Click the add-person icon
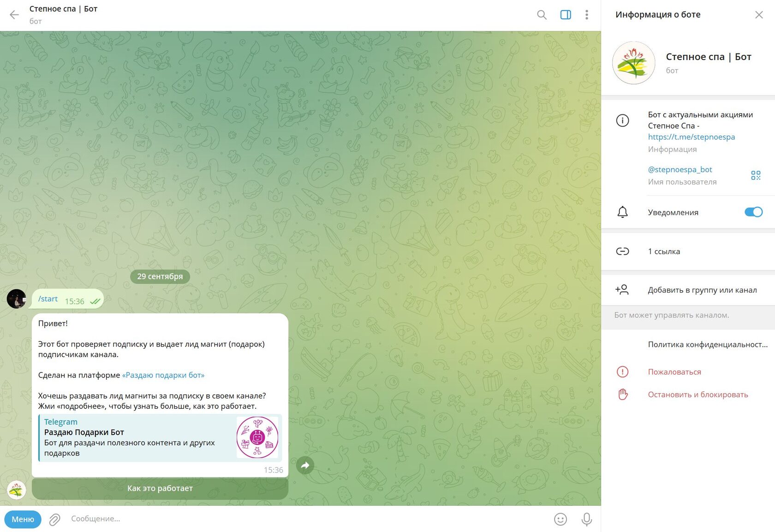 622,290
